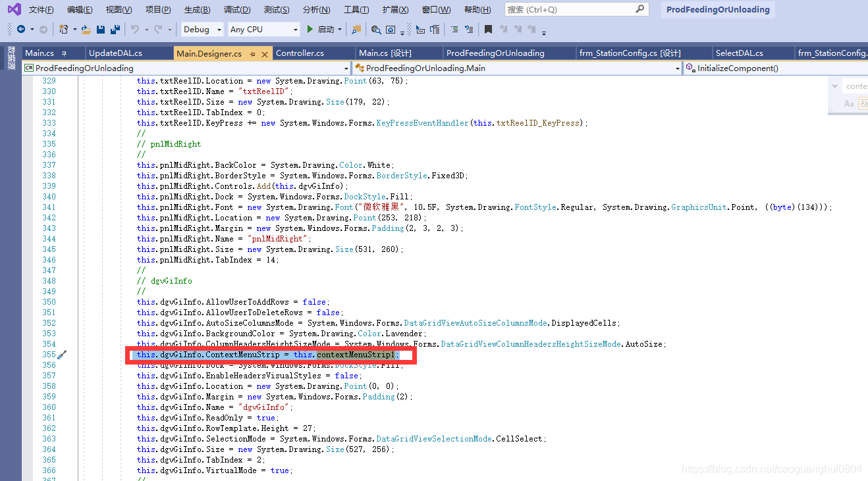Screen dimensions: 868x481
Task: Open the InitializeComponent() member dropdown
Action: point(776,68)
